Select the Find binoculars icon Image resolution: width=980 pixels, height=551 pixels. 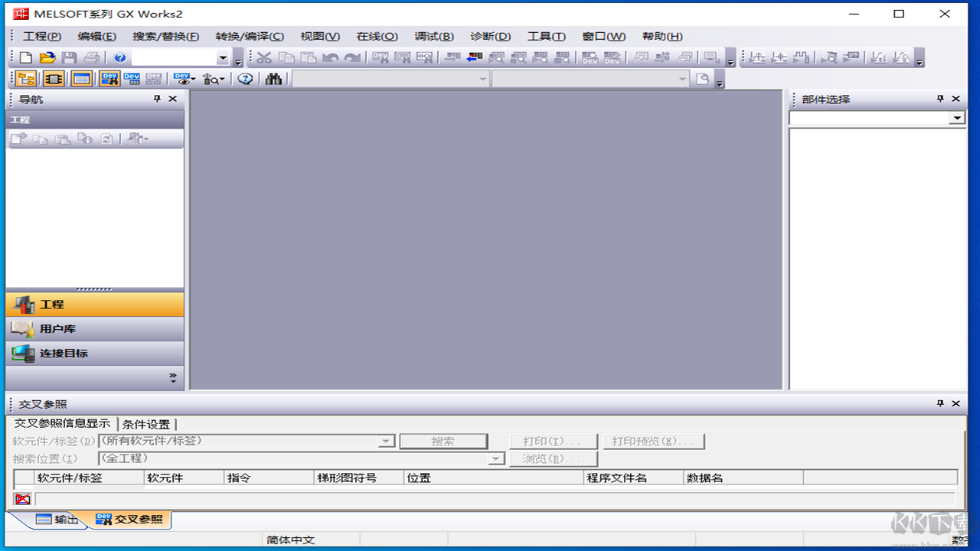tap(273, 78)
